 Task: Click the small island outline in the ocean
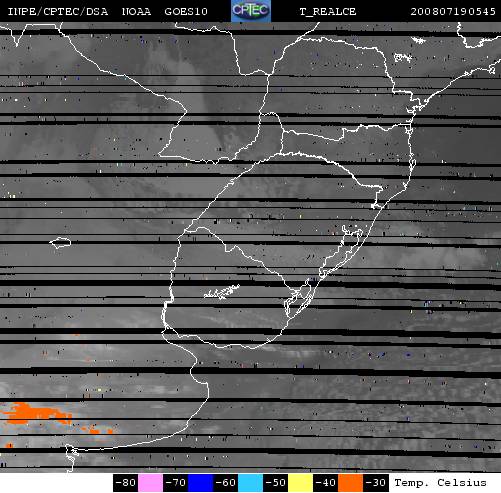pyautogui.click(x=60, y=242)
